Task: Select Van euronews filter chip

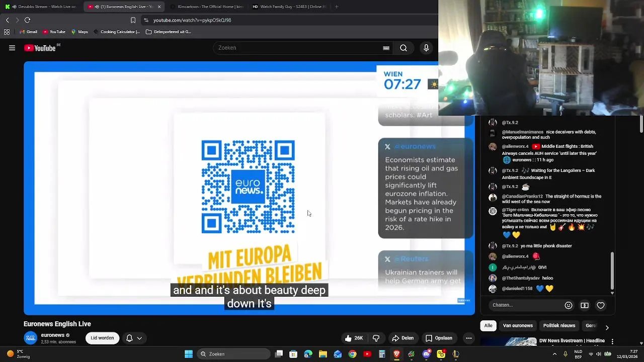Action: pyautogui.click(x=518, y=326)
